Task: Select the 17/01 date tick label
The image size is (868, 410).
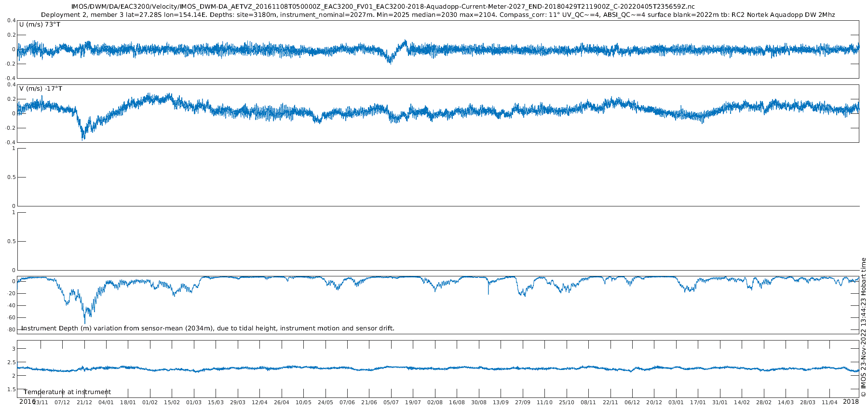Action: tap(698, 403)
